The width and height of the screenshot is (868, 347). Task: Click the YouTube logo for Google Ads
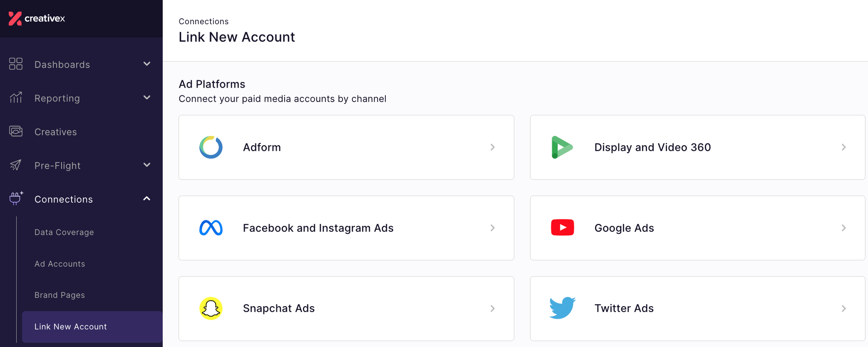click(x=562, y=228)
